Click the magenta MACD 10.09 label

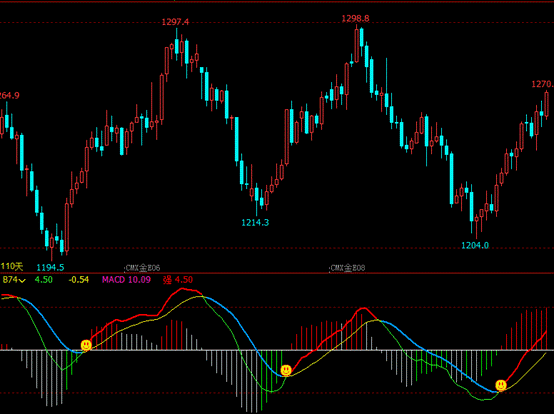126,280
